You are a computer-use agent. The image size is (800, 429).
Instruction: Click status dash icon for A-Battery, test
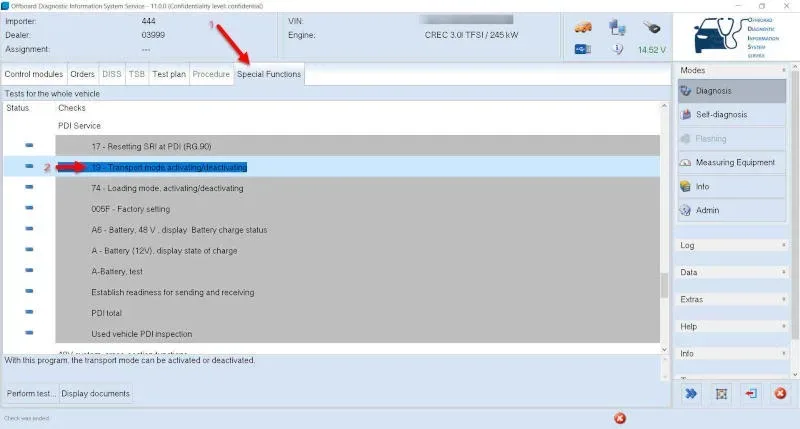[x=29, y=270]
